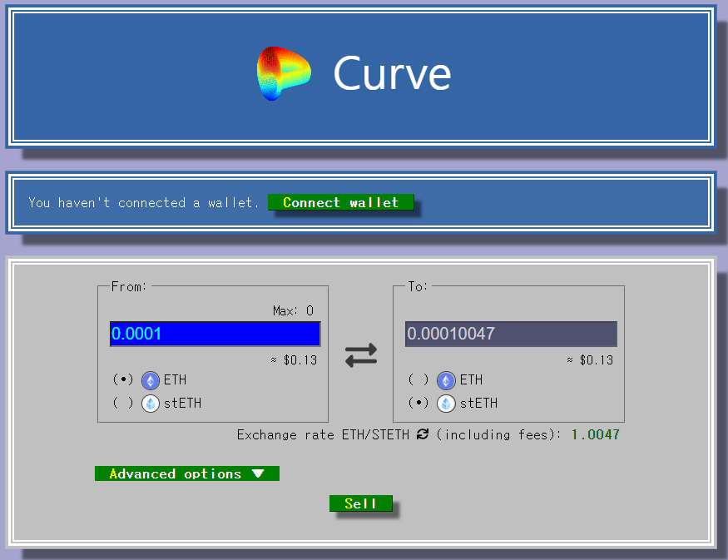Viewport: 728px width, 560px height.
Task: Click the Connect wallet button
Action: (341, 202)
